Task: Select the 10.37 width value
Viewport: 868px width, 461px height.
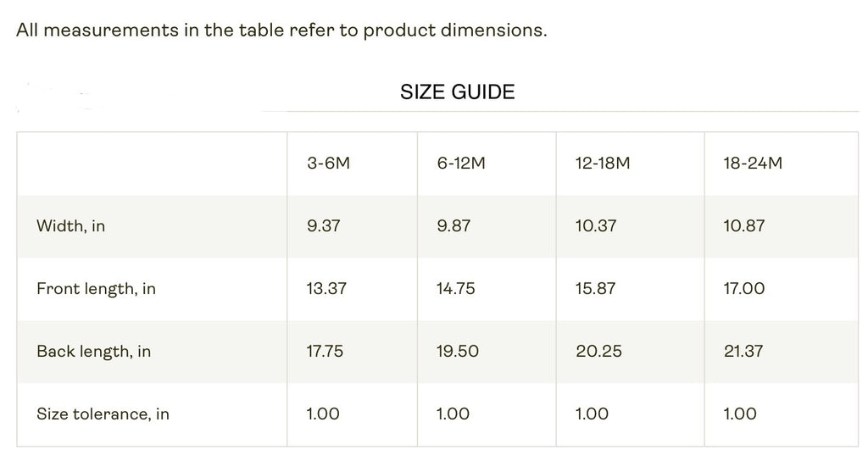Action: click(x=596, y=226)
